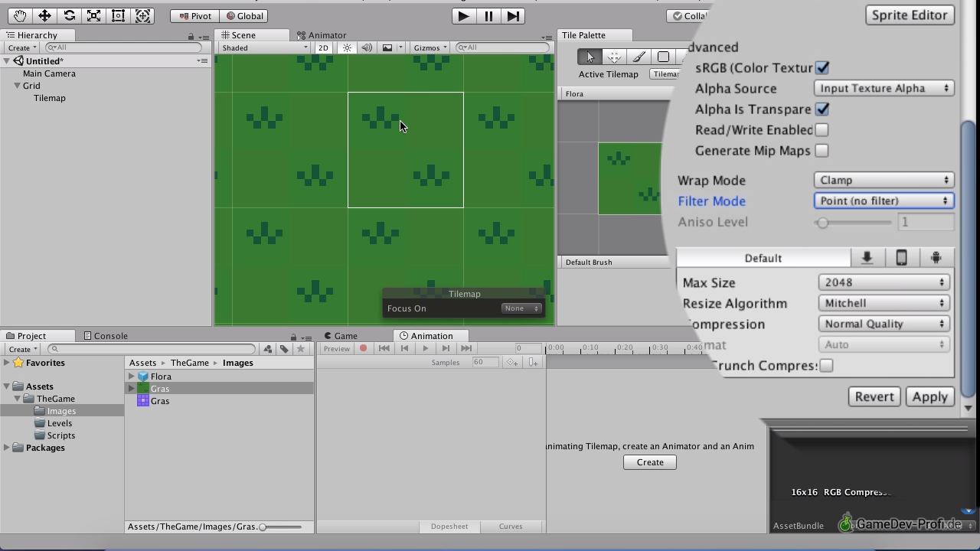Select the Hand tool in toolbar
980x551 pixels.
coord(20,15)
